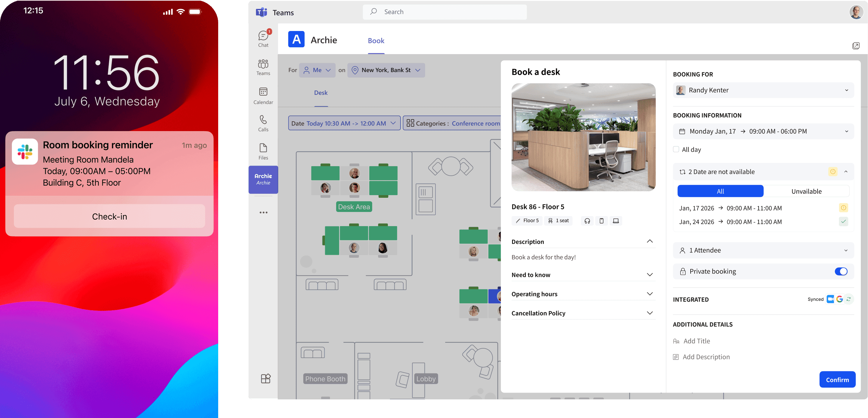The image size is (868, 418).
Task: Switch to the Book tab
Action: [x=376, y=41]
